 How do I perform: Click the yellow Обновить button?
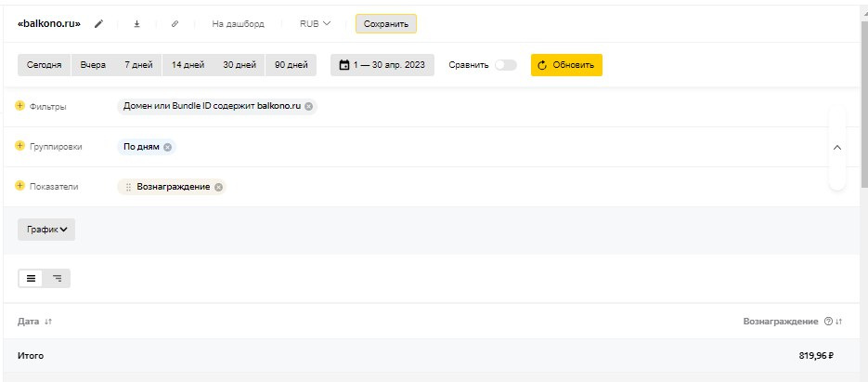click(566, 65)
